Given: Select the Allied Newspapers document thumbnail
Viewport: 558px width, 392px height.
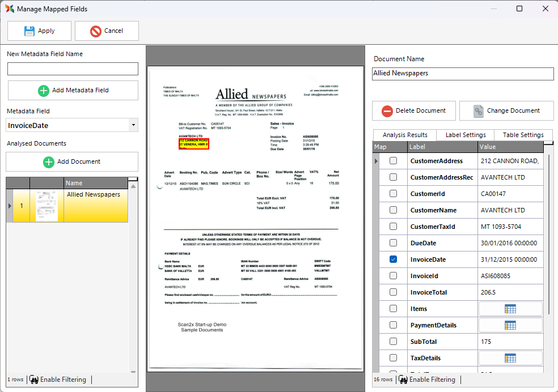Looking at the screenshot, I should click(x=46, y=205).
